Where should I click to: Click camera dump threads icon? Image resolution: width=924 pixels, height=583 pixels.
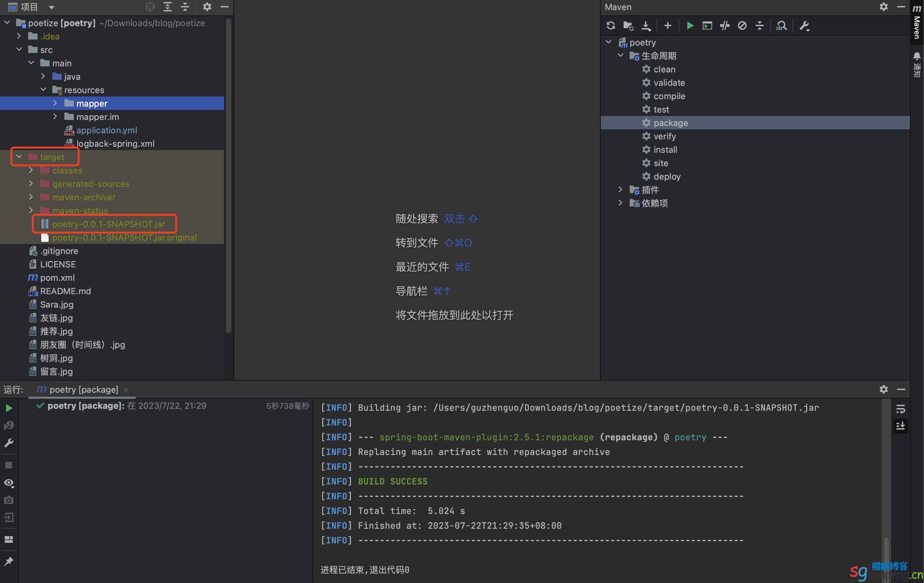(x=9, y=500)
